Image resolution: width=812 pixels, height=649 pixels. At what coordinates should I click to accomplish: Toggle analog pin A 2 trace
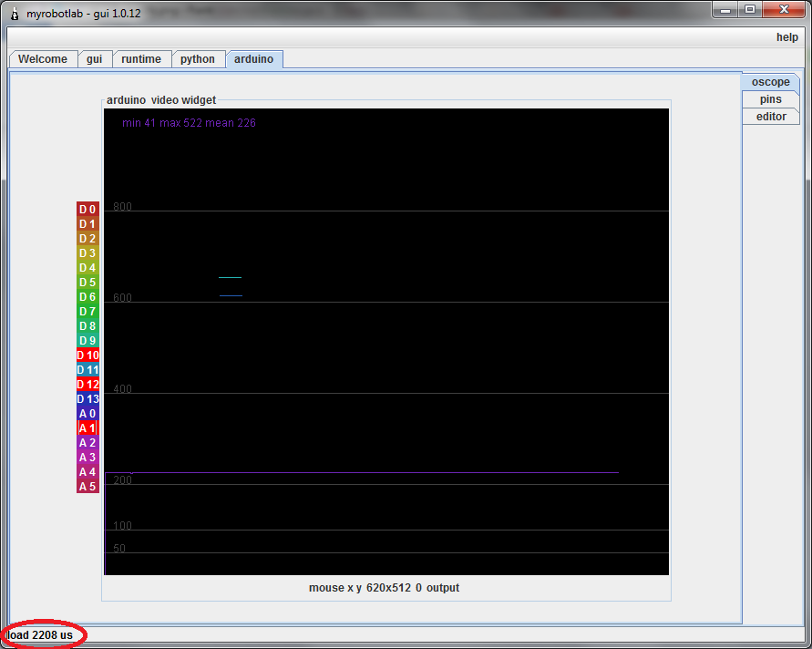click(87, 443)
